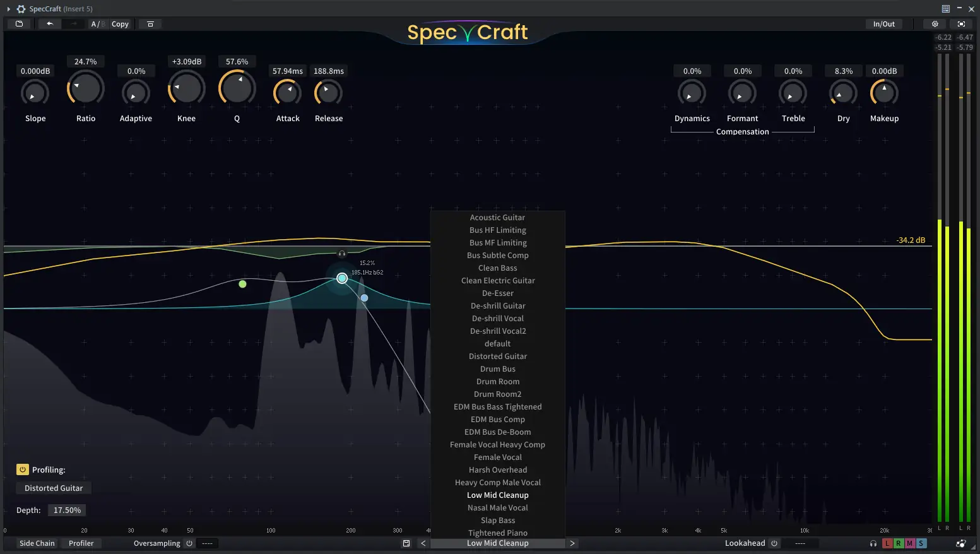Select the blue band node
The image size is (980, 554).
pyautogui.click(x=364, y=298)
